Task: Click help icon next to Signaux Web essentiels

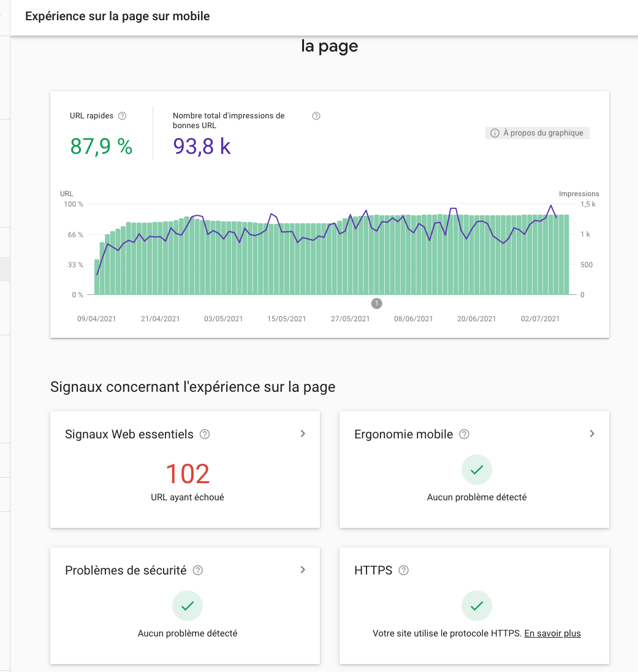Action: 205,434
